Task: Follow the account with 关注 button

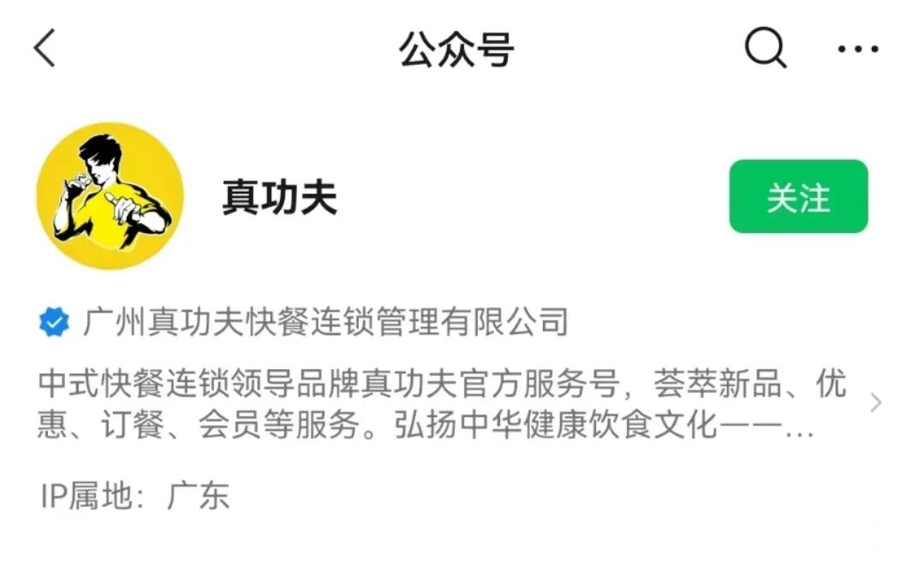Action: tap(798, 196)
